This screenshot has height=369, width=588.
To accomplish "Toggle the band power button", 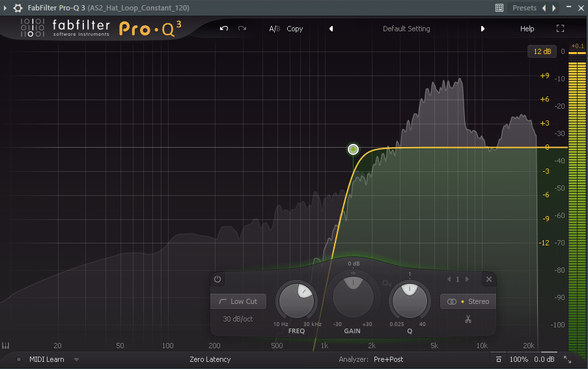I will click(217, 279).
